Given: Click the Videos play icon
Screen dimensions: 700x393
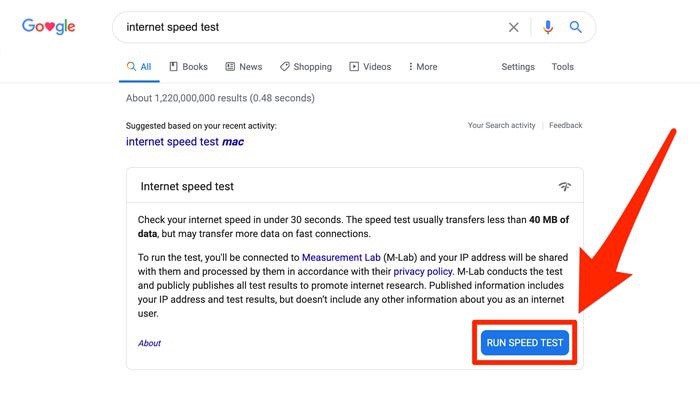Looking at the screenshot, I should [354, 67].
